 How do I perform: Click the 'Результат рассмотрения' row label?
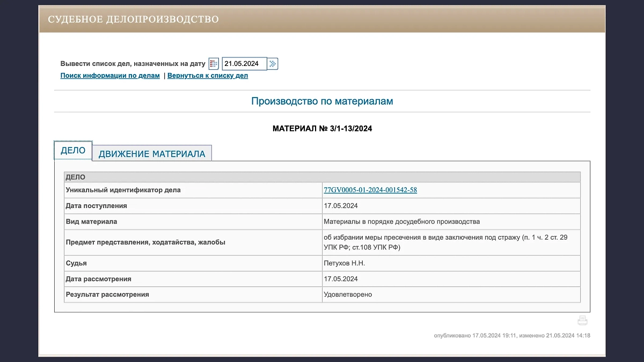107,294
